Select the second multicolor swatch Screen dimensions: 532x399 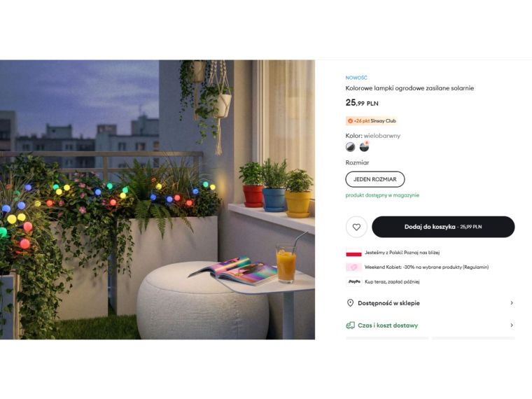coord(364,147)
